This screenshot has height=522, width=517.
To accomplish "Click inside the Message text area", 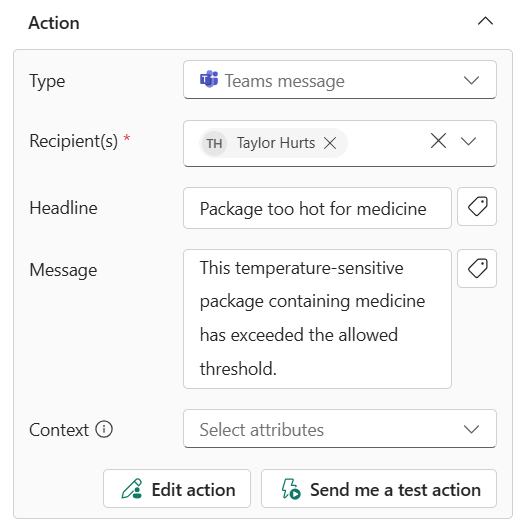I will pyautogui.click(x=317, y=319).
